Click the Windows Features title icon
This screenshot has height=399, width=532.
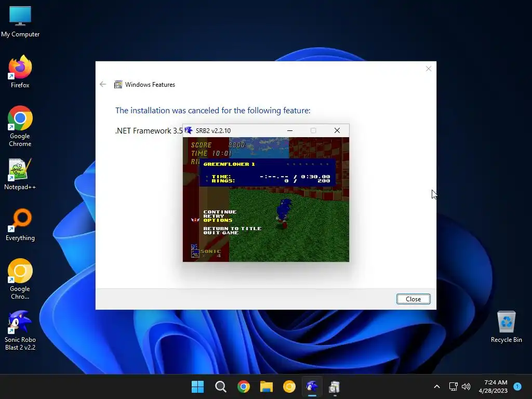(118, 85)
